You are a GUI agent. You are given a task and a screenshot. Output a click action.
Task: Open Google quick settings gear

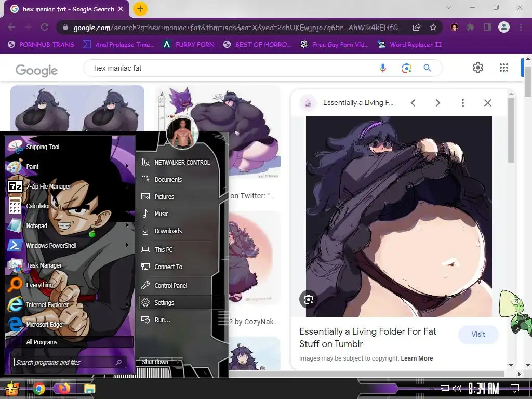point(478,68)
